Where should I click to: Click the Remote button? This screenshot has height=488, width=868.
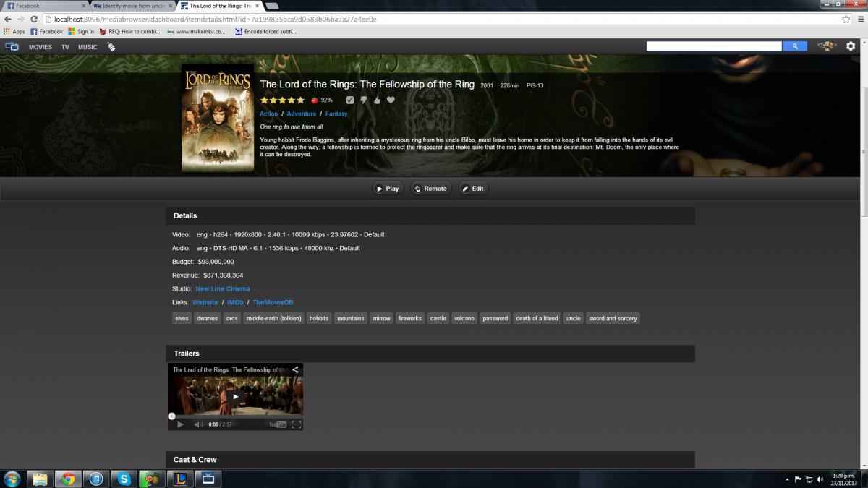[430, 188]
